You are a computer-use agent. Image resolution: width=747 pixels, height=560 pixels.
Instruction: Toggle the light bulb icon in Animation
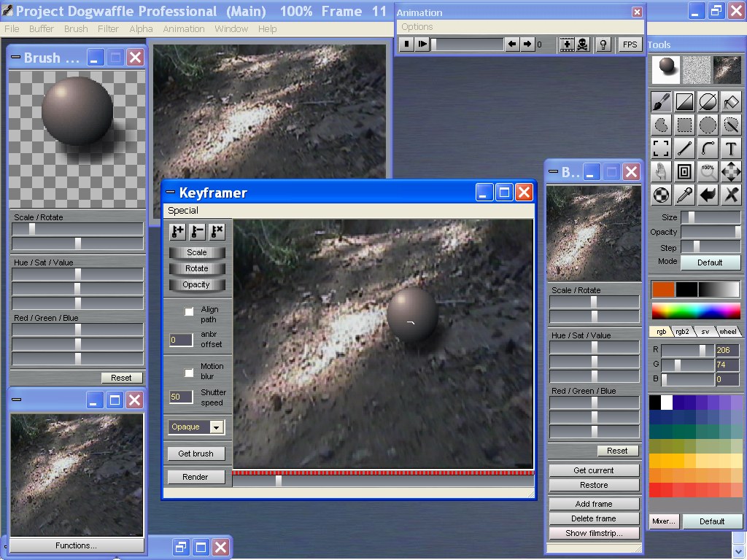(603, 44)
